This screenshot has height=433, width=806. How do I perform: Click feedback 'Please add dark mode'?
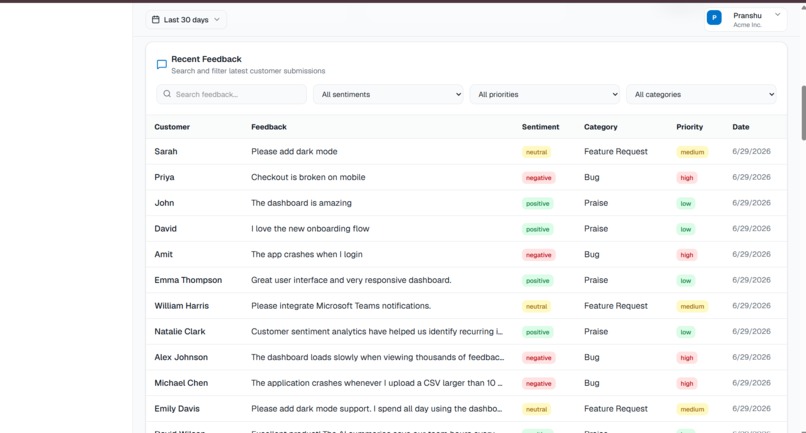[294, 152]
